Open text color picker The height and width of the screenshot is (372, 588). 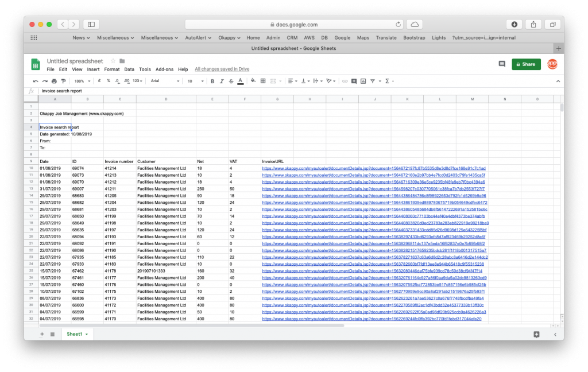tap(241, 81)
